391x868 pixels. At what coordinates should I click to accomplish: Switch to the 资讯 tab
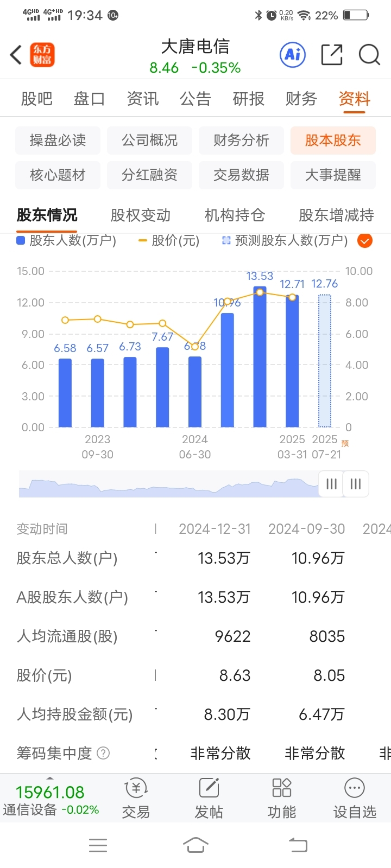pos(142,99)
